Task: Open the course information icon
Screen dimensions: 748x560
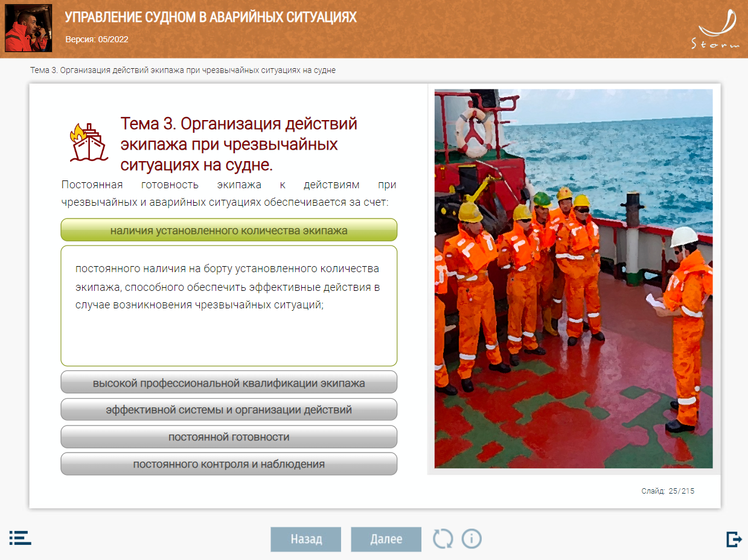Action: [x=471, y=538]
